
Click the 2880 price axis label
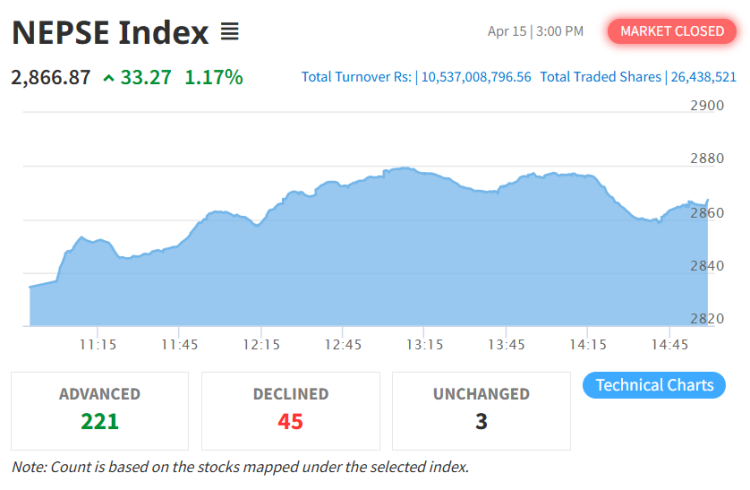pyautogui.click(x=707, y=158)
